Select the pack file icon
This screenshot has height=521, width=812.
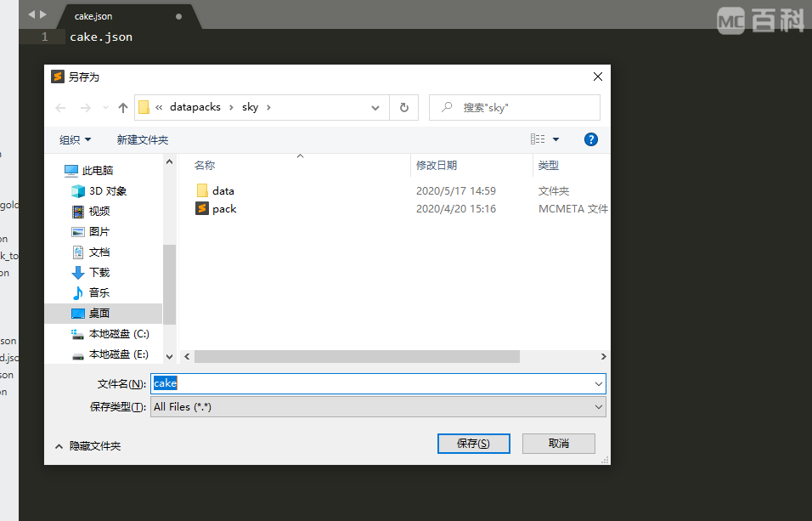[202, 209]
